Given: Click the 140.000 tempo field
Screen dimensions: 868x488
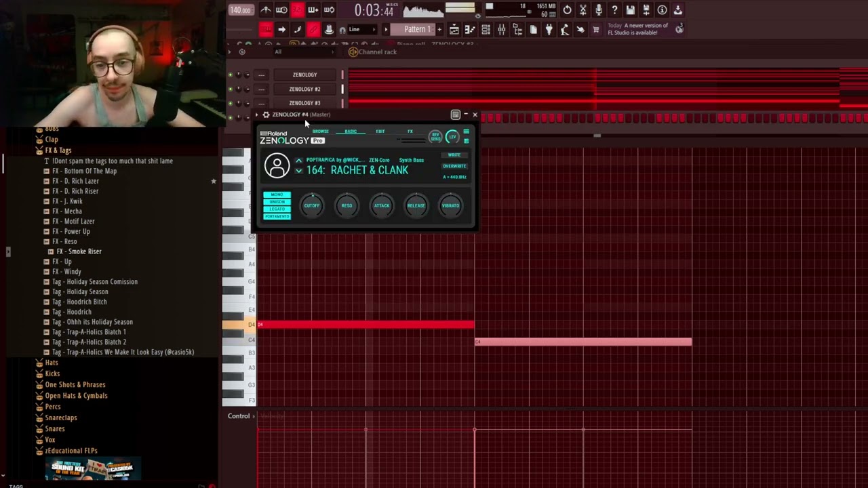Looking at the screenshot, I should 240,9.
